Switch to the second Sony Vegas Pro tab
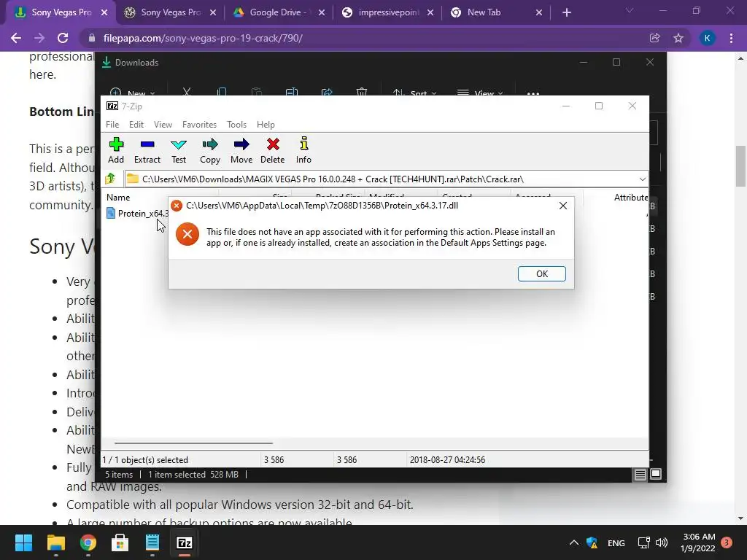The height and width of the screenshot is (560, 747). coord(171,12)
